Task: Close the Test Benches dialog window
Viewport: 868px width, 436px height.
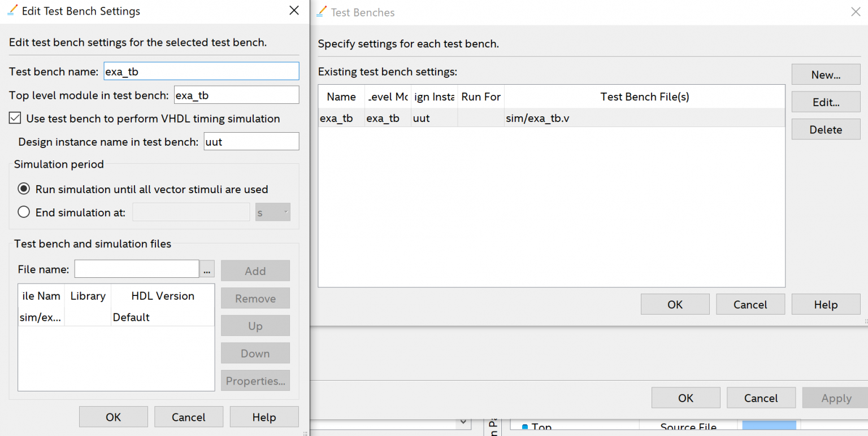Action: [x=856, y=12]
